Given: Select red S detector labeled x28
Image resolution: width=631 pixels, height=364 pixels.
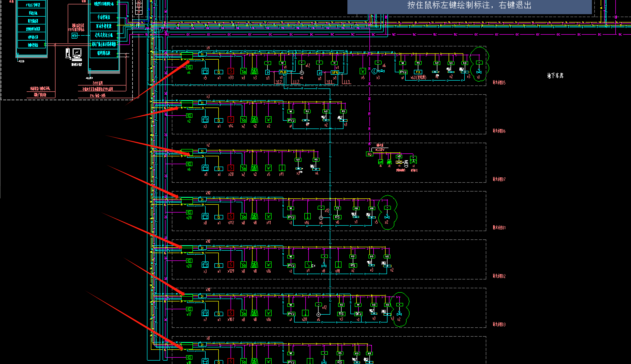Looking at the screenshot, I should point(231,168).
